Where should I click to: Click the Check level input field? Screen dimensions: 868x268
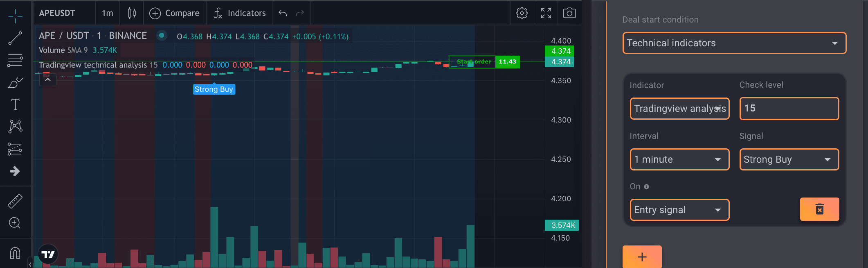pos(789,109)
